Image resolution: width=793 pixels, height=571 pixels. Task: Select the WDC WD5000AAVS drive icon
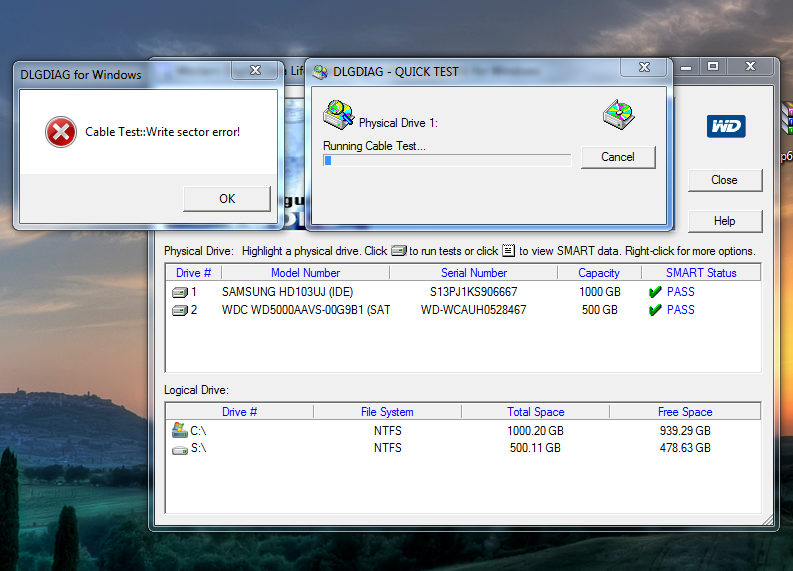pos(180,310)
